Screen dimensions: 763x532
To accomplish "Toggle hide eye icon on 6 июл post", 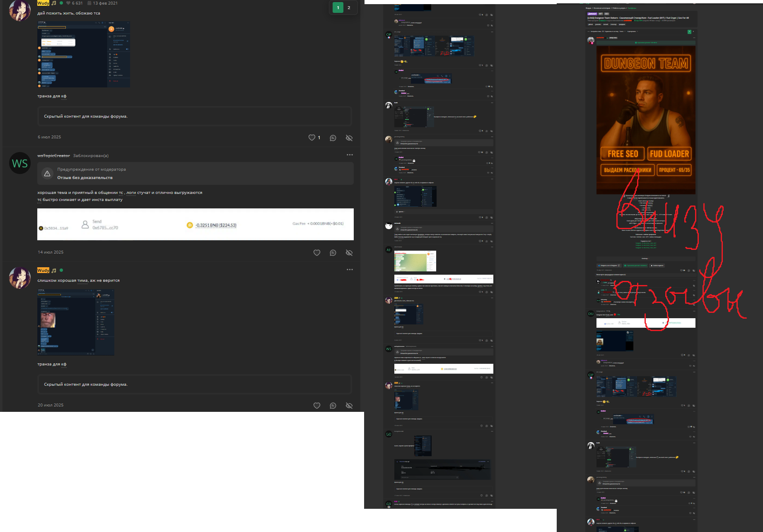I will (x=349, y=138).
